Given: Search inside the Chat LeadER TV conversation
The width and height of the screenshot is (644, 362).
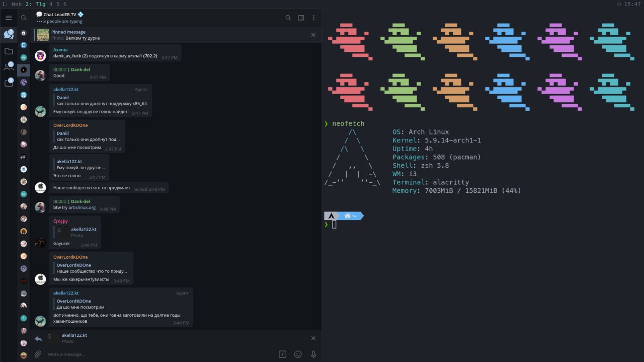Looking at the screenshot, I should pos(288,18).
